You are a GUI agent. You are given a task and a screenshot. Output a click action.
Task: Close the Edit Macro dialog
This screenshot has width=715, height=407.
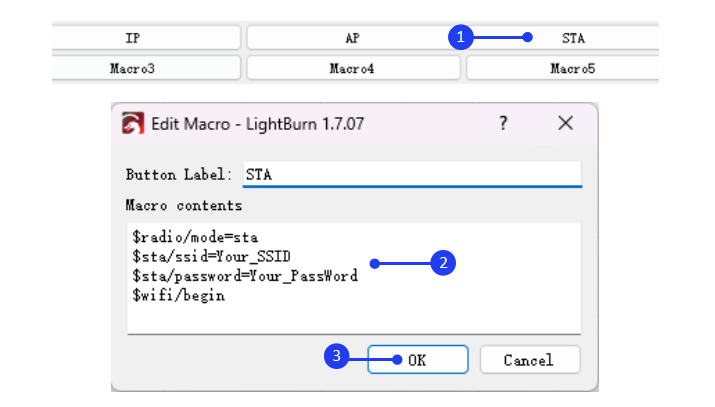(x=565, y=123)
